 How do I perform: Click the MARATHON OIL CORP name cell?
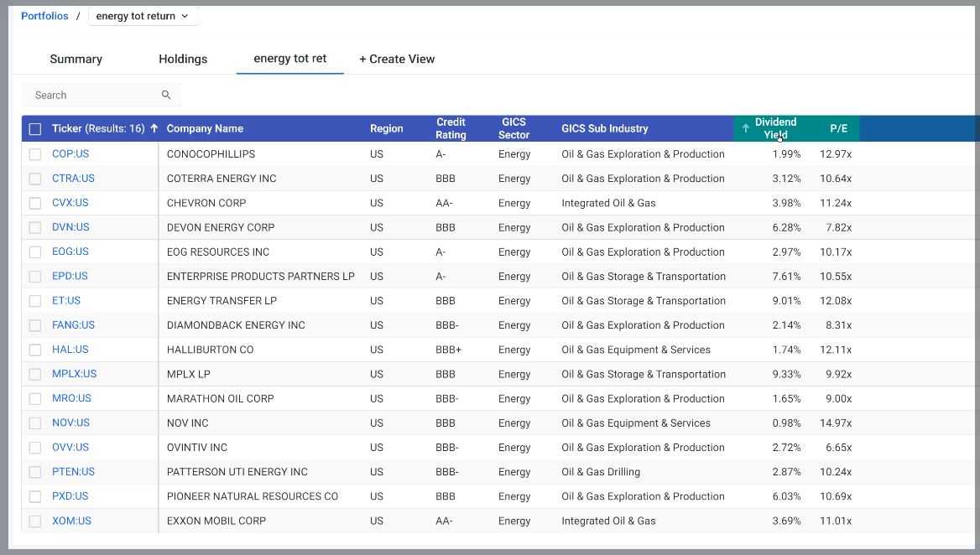(220, 398)
